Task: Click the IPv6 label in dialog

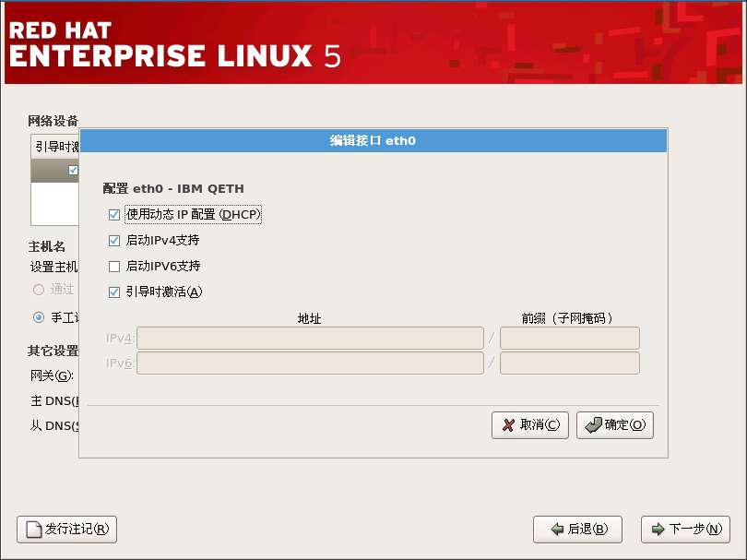Action: 121,363
